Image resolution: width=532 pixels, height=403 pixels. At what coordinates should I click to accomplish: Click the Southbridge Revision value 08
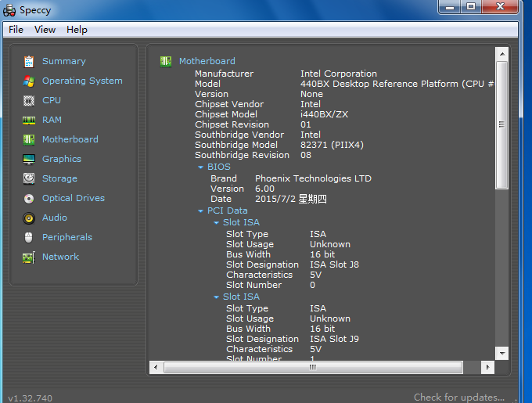[x=305, y=155]
